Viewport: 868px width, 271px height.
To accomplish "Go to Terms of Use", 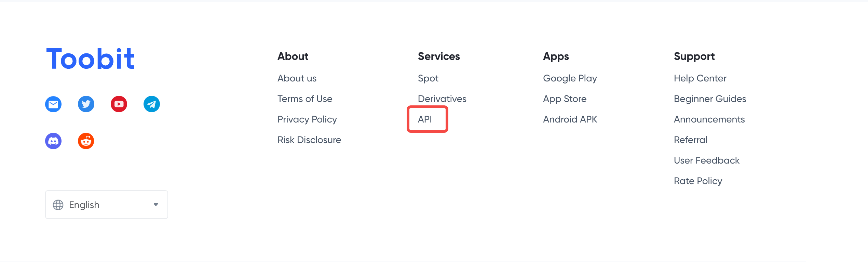I will click(305, 99).
